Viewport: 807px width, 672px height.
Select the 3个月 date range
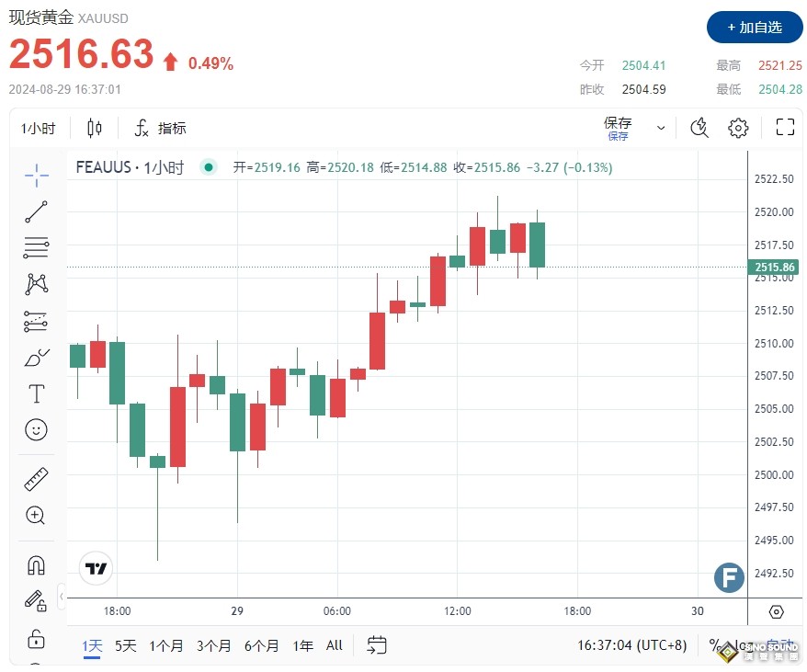[x=213, y=645]
